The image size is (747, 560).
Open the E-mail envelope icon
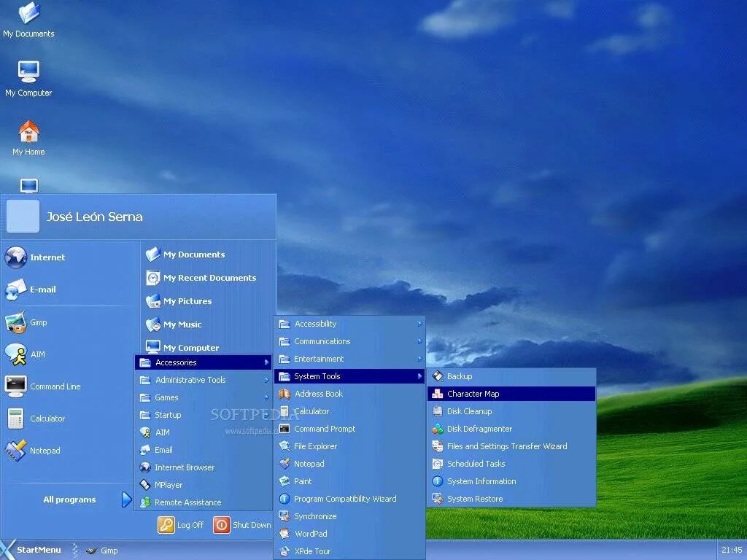[x=16, y=289]
